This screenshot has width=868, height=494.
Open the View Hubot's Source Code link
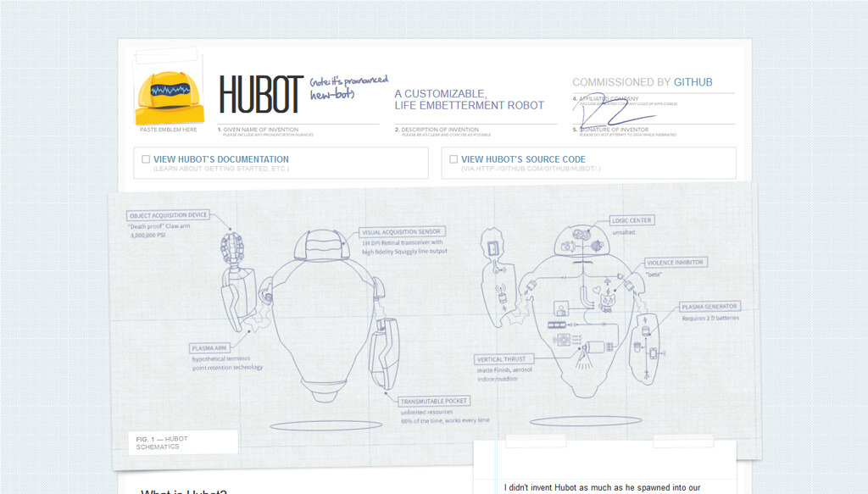point(523,159)
